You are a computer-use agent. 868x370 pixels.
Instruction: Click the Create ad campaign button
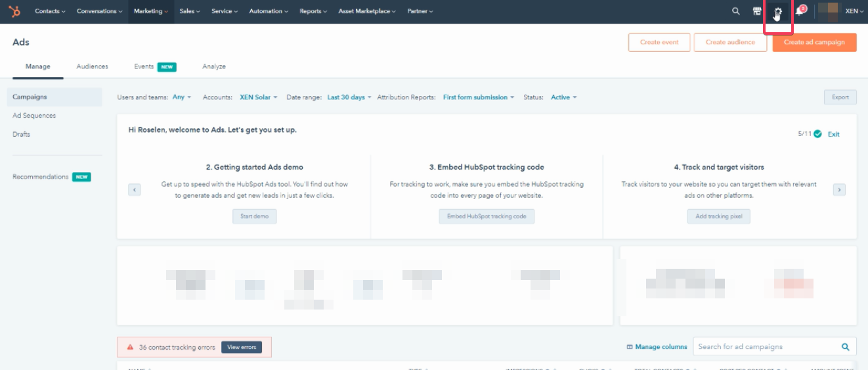coord(814,42)
